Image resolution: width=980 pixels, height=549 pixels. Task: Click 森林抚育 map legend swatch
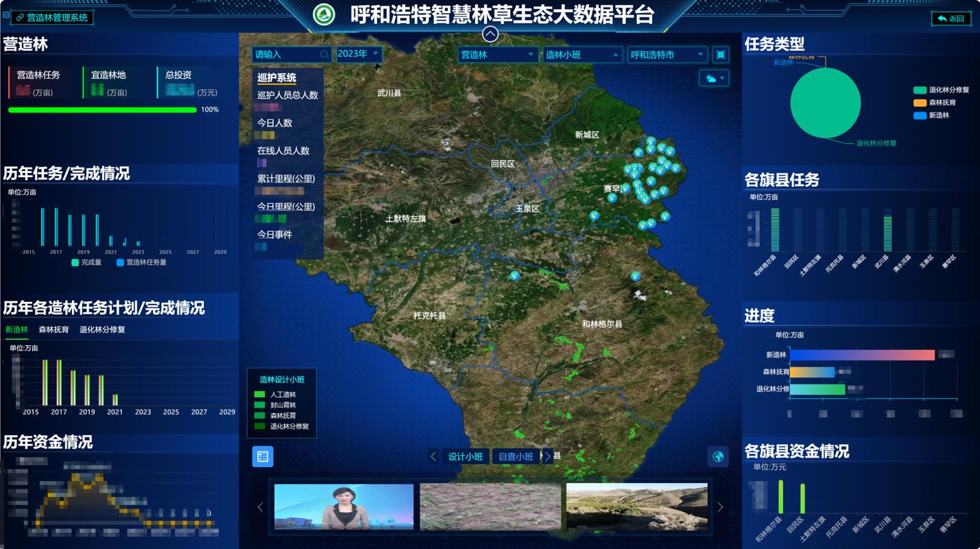[x=259, y=416]
